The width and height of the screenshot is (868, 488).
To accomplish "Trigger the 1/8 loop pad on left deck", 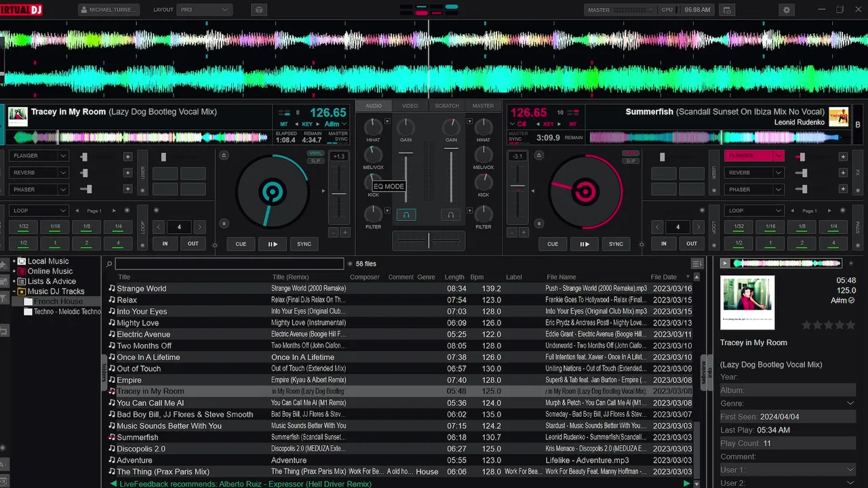I will (87, 226).
